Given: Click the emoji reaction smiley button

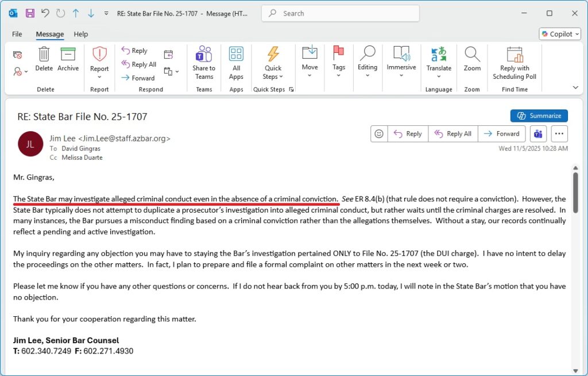Looking at the screenshot, I should click(x=379, y=133).
